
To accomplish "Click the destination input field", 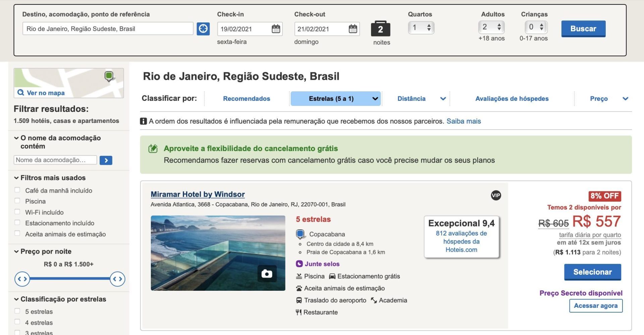I will pyautogui.click(x=108, y=29).
